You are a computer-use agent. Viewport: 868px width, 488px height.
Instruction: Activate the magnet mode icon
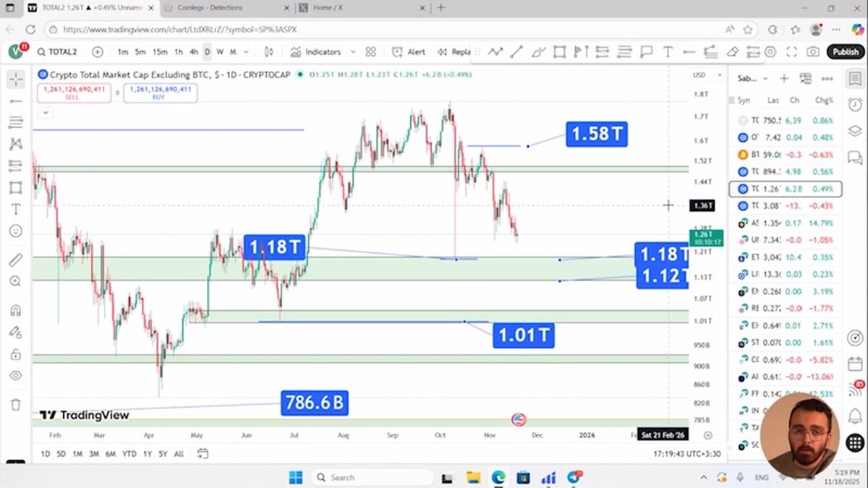(x=15, y=310)
